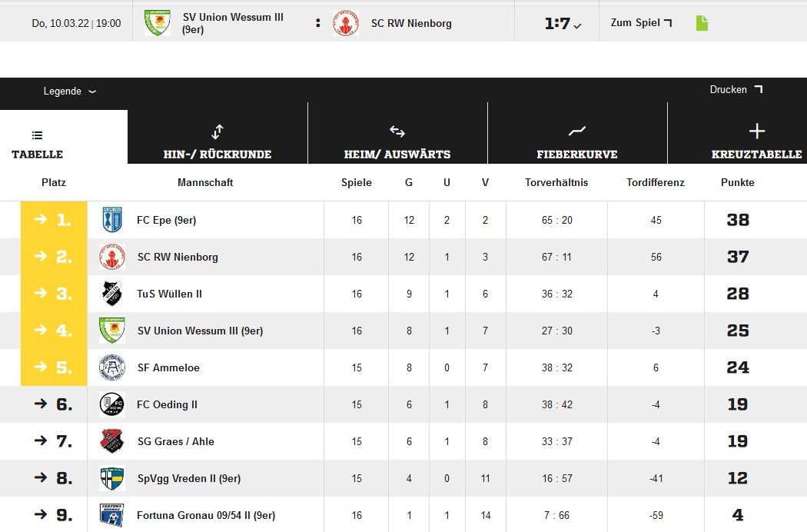Click FC Epe club crest in table
Image resolution: width=807 pixels, height=532 pixels.
pyautogui.click(x=112, y=220)
